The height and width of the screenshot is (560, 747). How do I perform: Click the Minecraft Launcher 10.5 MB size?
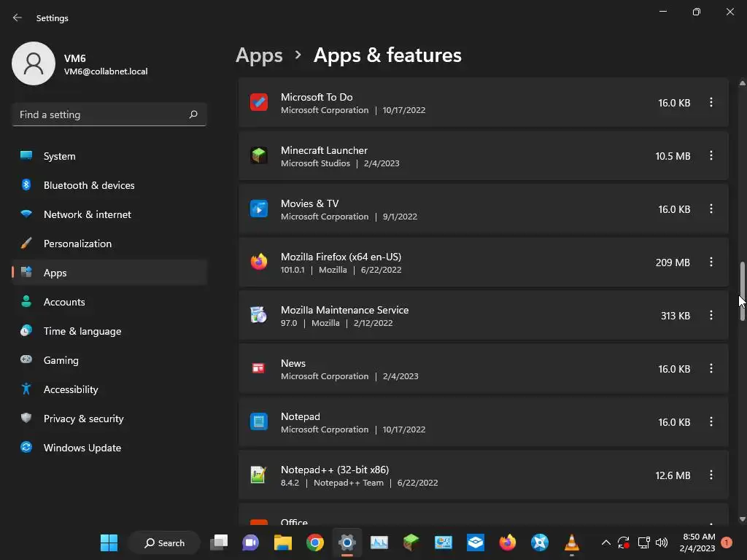(x=673, y=156)
